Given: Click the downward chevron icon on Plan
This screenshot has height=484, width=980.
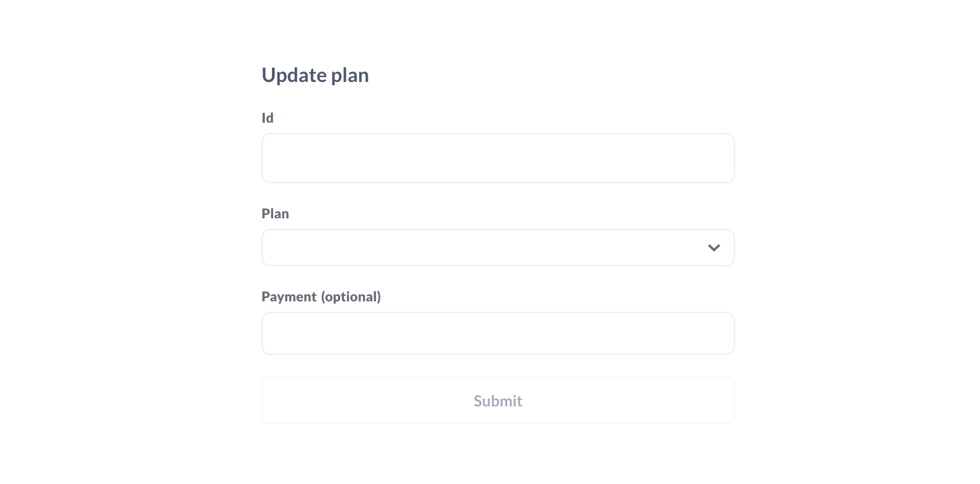Looking at the screenshot, I should coord(714,248).
